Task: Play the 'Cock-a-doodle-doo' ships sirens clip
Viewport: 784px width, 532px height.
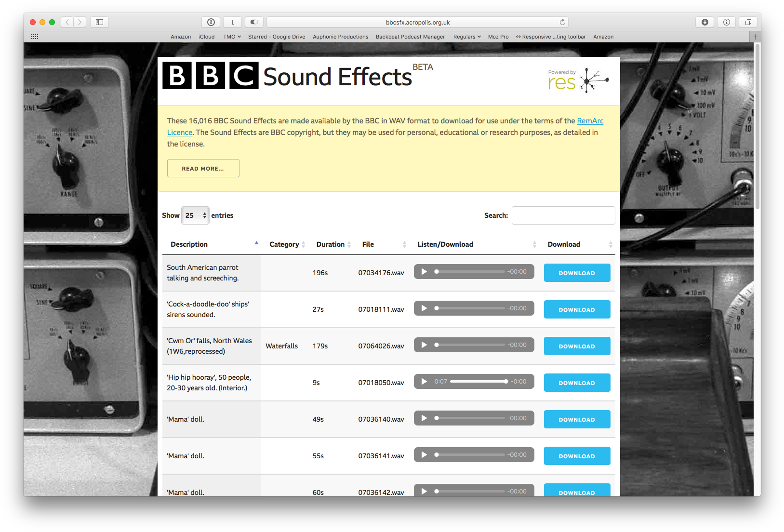Action: 424,308
